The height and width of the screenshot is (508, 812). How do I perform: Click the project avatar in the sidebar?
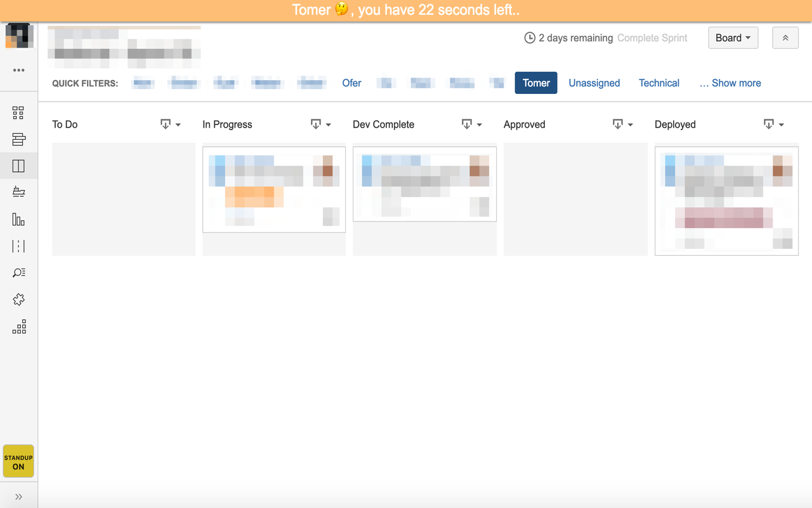tap(19, 36)
